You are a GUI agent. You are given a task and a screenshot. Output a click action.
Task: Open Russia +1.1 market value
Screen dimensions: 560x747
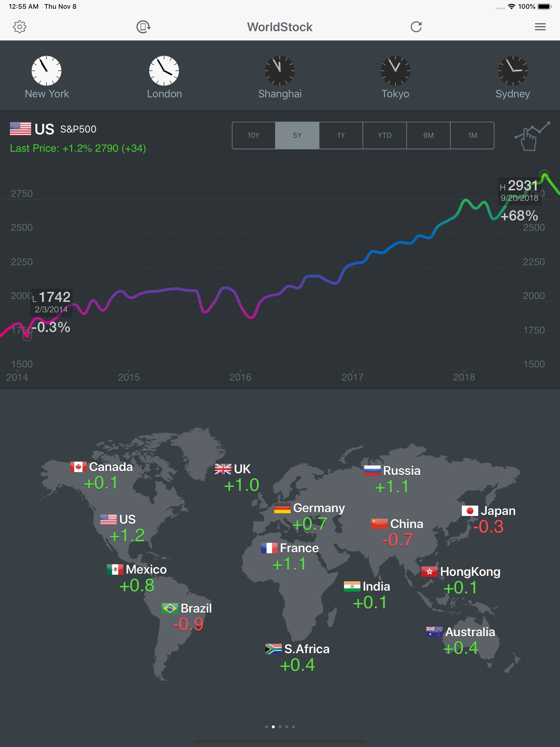392,487
